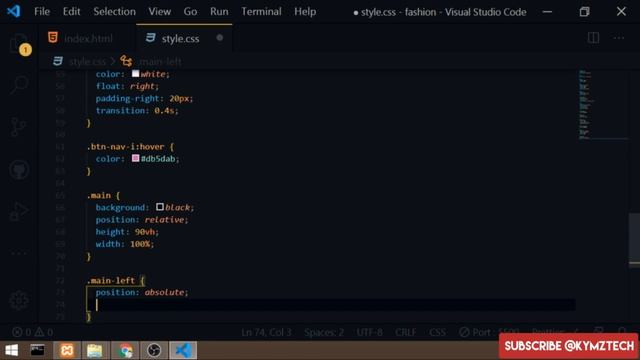Select the style.css tab

click(184, 38)
